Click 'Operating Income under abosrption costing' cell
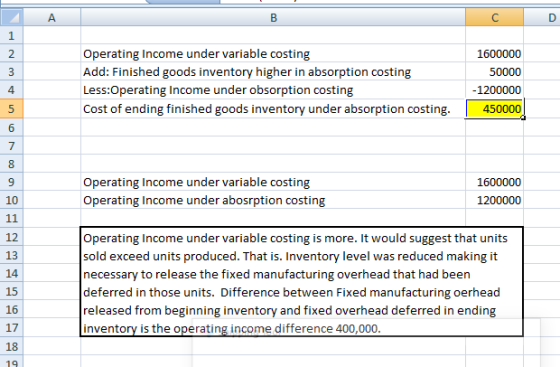Image resolution: width=560 pixels, height=367 pixels. click(x=273, y=200)
